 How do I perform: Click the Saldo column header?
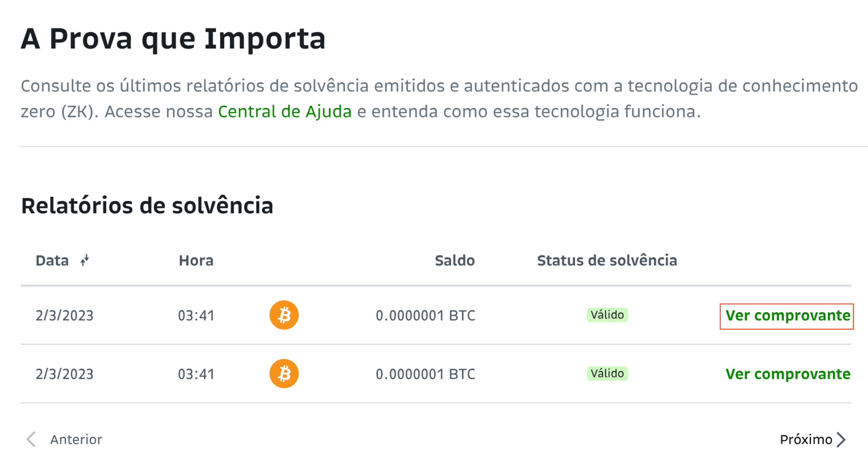(x=455, y=261)
